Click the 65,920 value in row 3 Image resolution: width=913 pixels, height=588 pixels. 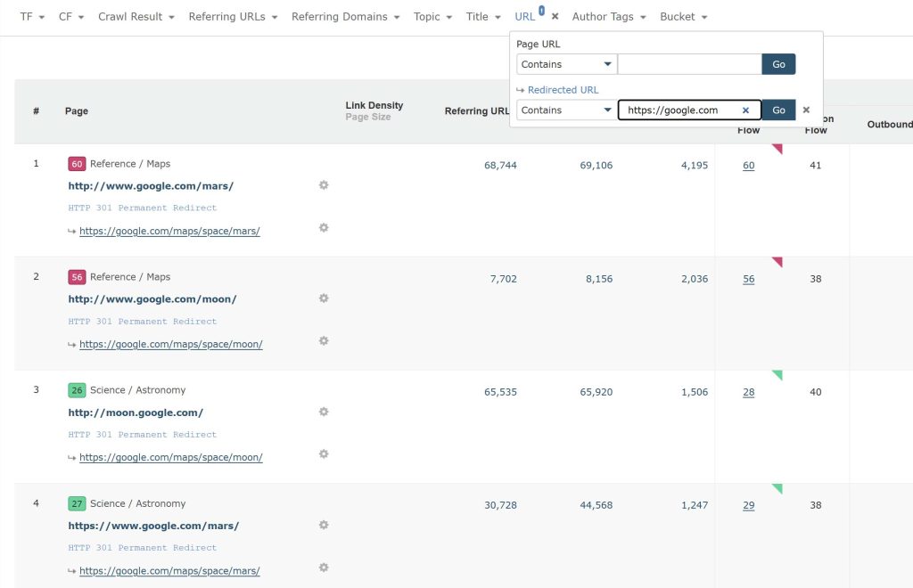click(x=596, y=392)
